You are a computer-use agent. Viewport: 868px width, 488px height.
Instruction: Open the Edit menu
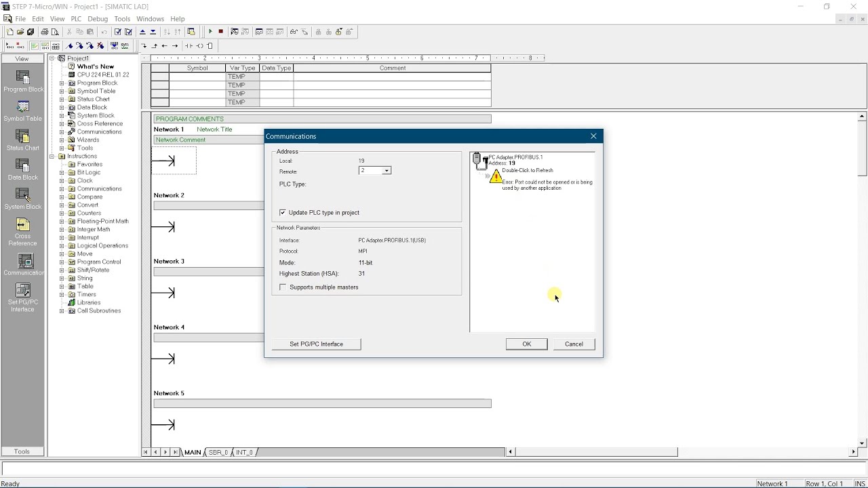coord(38,19)
